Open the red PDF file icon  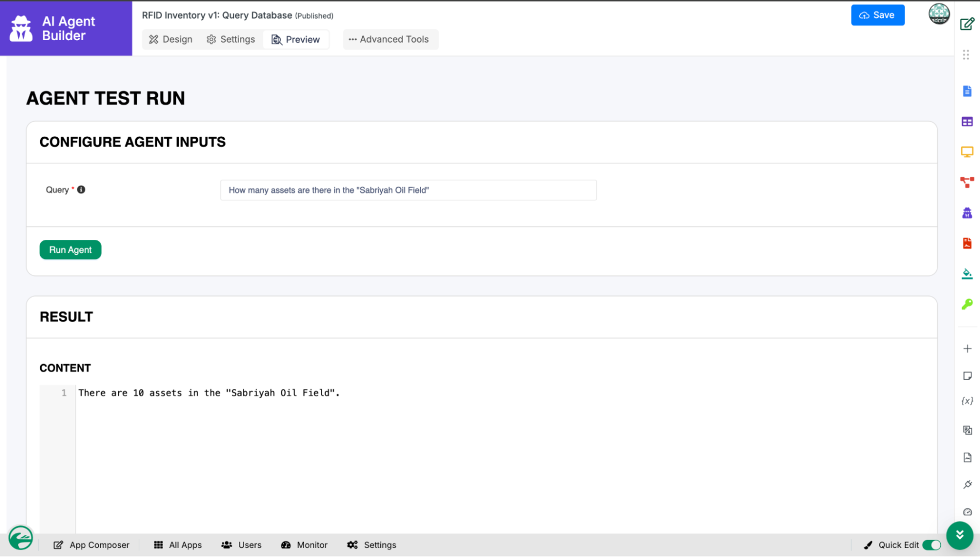tap(967, 243)
